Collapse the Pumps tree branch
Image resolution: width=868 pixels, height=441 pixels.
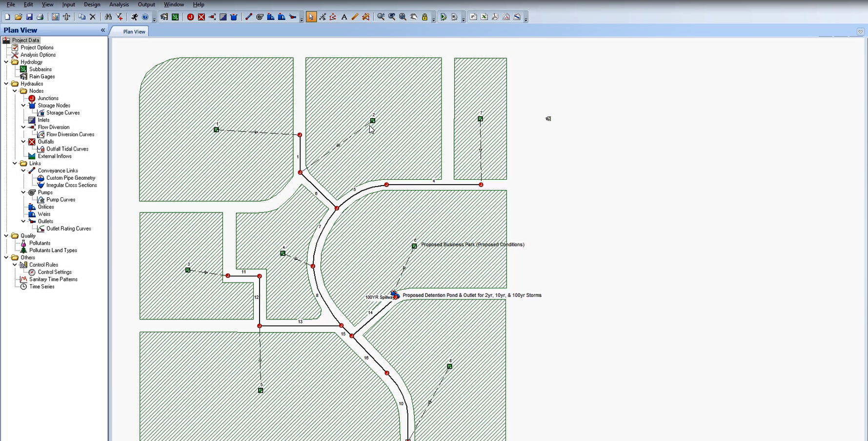point(23,192)
